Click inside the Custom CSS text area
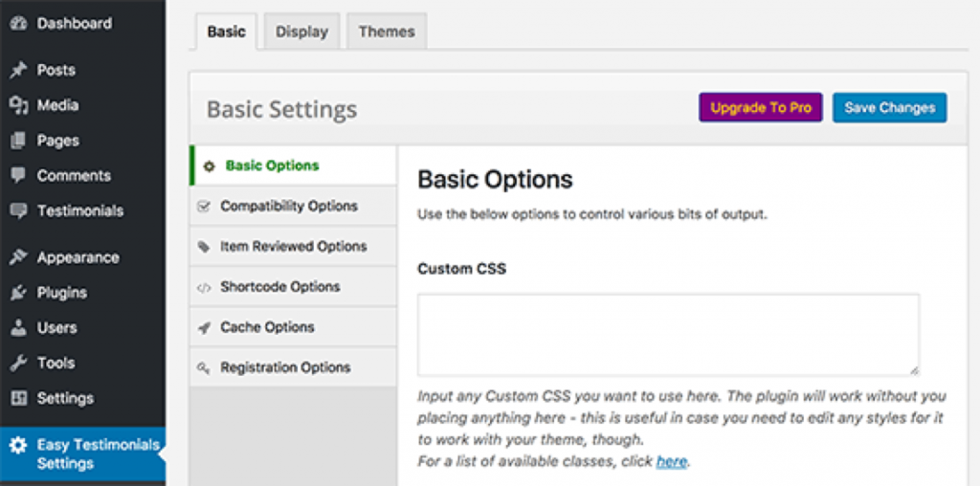 click(x=668, y=335)
